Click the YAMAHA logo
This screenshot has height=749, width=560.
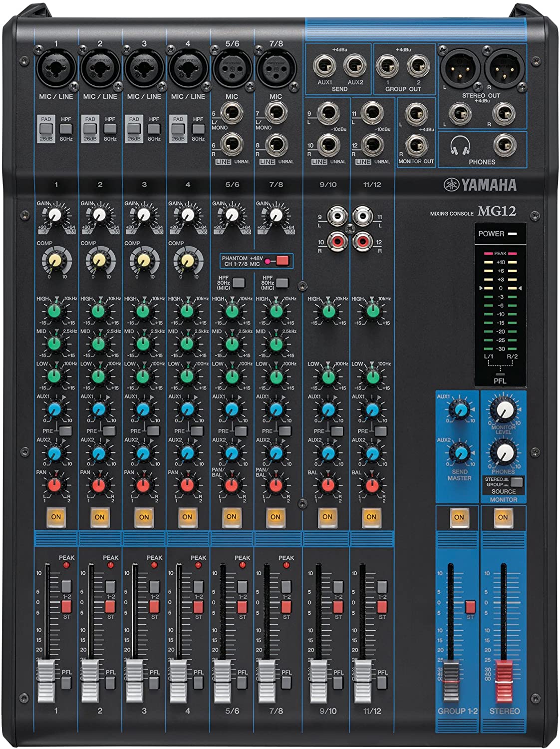[479, 183]
